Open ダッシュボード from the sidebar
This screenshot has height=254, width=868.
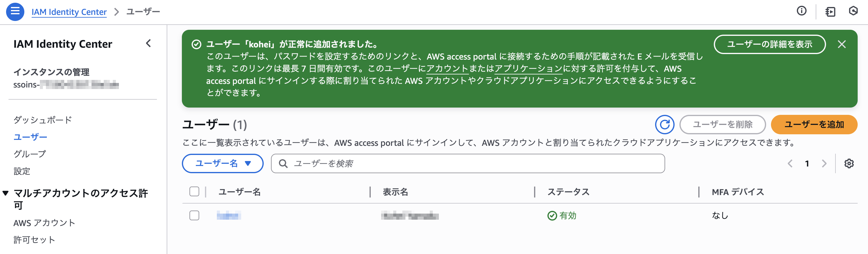43,120
